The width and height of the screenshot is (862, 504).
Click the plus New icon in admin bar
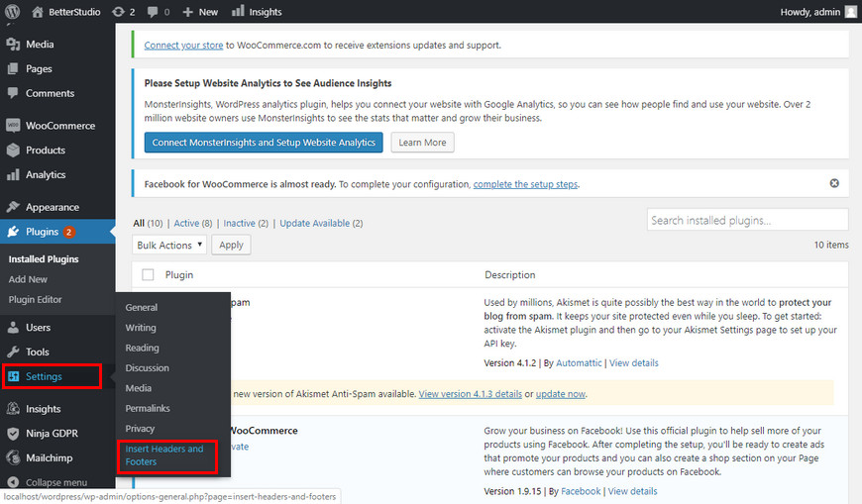coord(187,12)
